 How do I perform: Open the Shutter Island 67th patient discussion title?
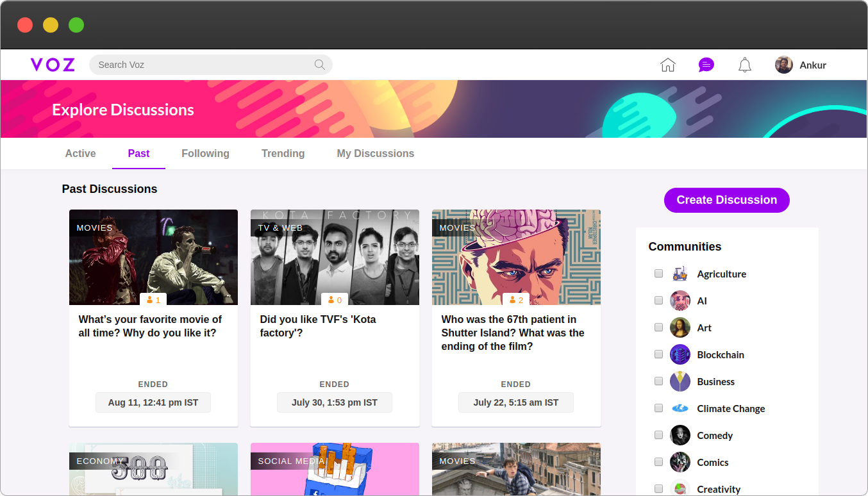point(513,333)
